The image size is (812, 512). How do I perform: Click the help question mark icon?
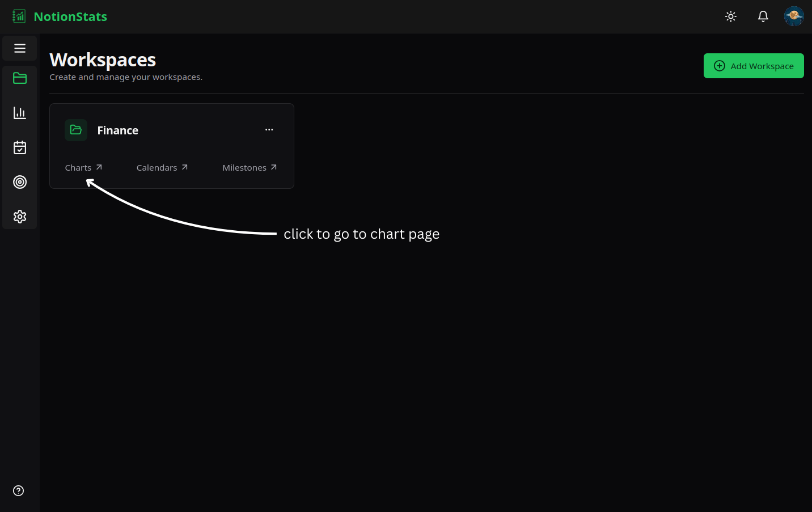(x=19, y=491)
